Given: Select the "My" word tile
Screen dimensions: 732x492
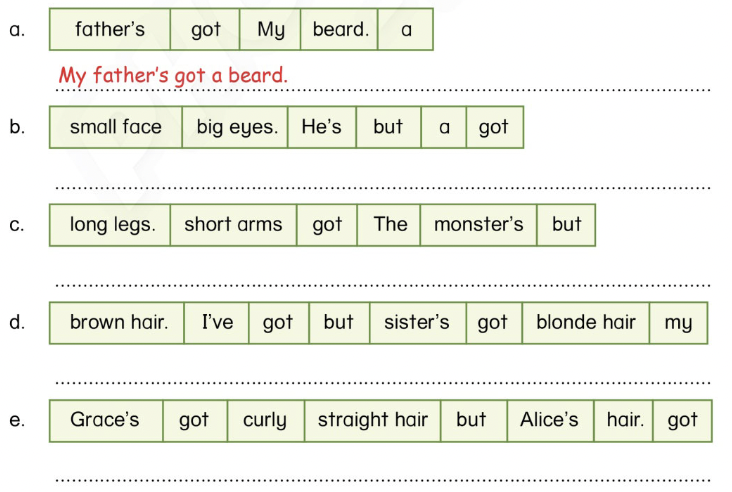Looking at the screenshot, I should point(270,30).
